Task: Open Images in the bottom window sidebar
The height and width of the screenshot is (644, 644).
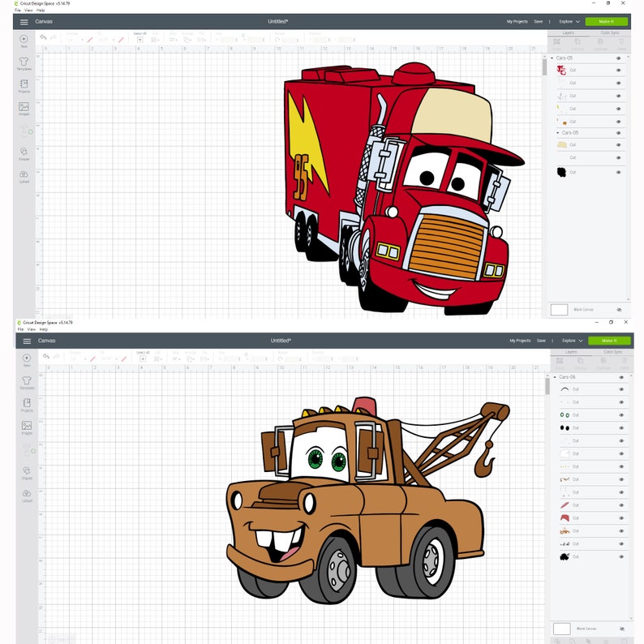Action: [27, 427]
